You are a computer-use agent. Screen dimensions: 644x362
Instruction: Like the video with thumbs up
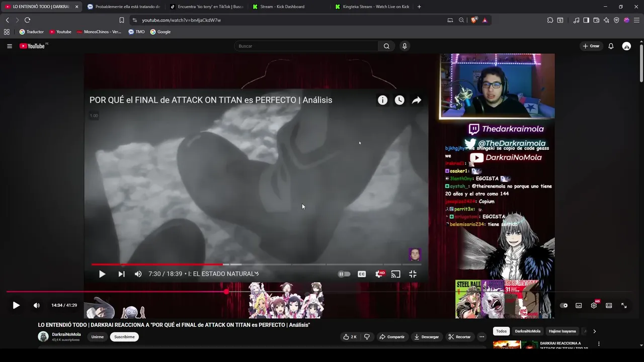(x=350, y=337)
